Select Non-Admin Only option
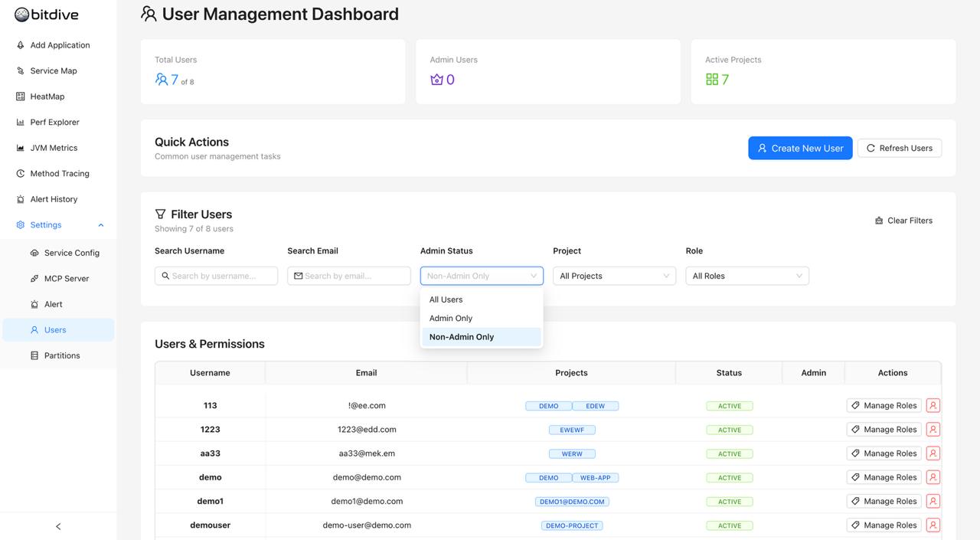The width and height of the screenshot is (980, 540). pyautogui.click(x=482, y=337)
